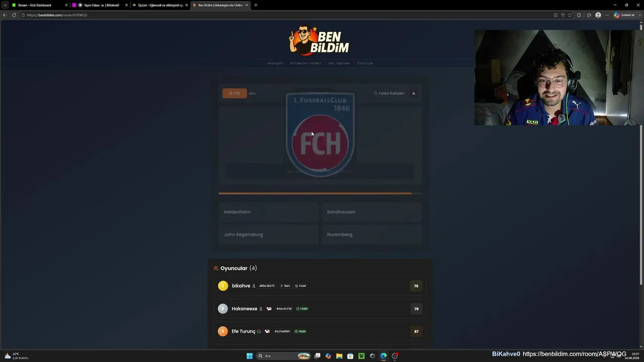Open the İletişim page link

click(365, 63)
